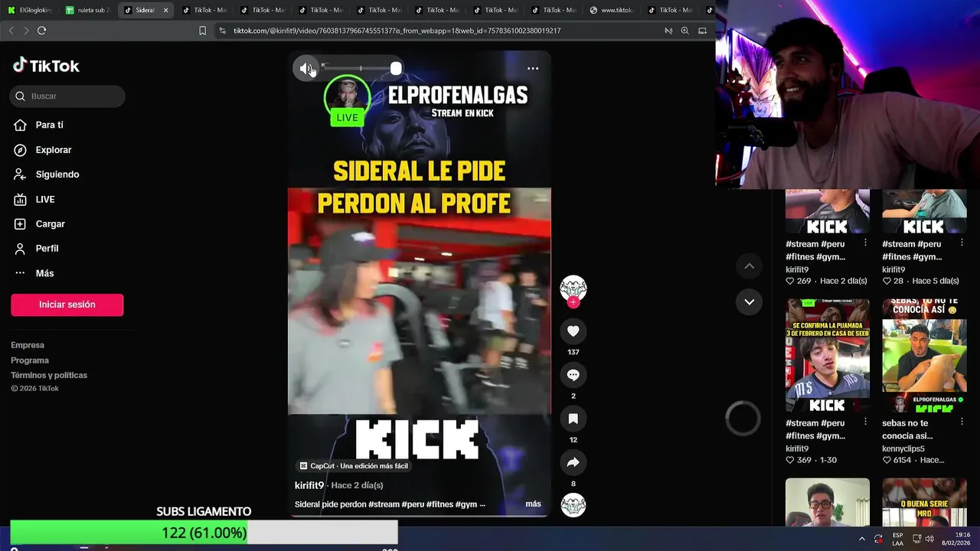This screenshot has width=980, height=551.
Task: Expand the caption with 'más'
Action: (533, 504)
